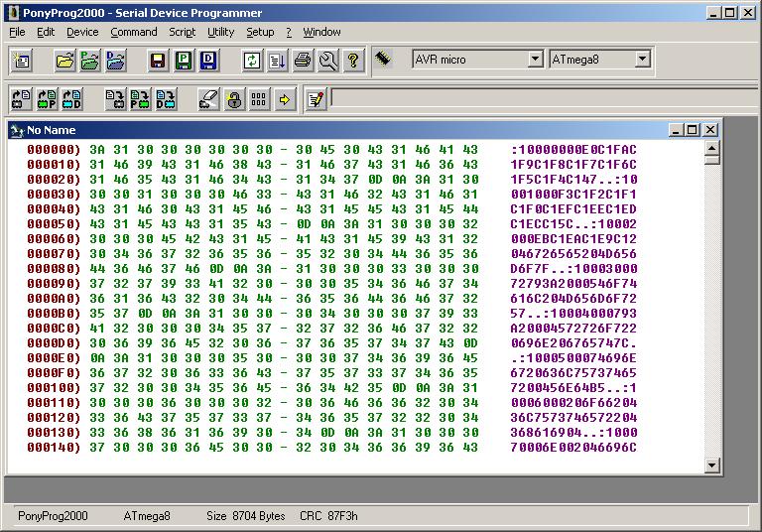The height and width of the screenshot is (532, 762).
Task: Open the Script menu
Action: coord(182,32)
